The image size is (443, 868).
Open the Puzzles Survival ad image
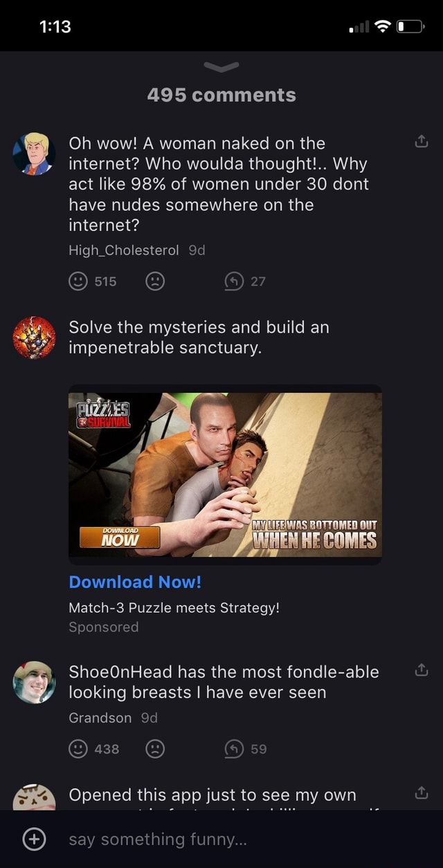point(225,474)
